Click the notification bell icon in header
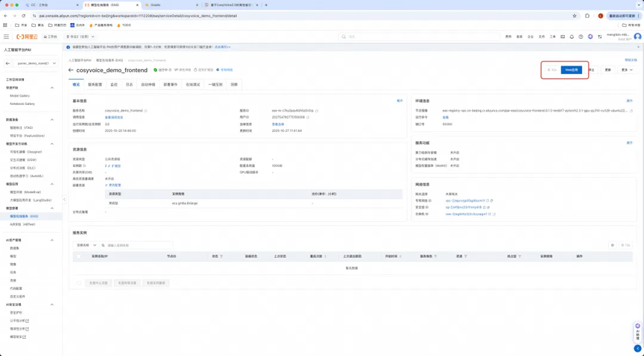This screenshot has width=644, height=356. pos(572,36)
